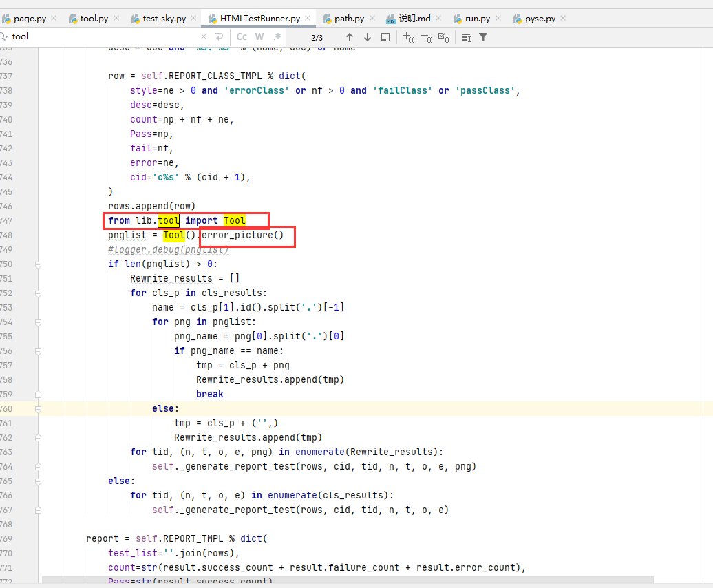Image resolution: width=713 pixels, height=588 pixels.
Task: Click fold end marker on line 767
Action: [x=39, y=510]
